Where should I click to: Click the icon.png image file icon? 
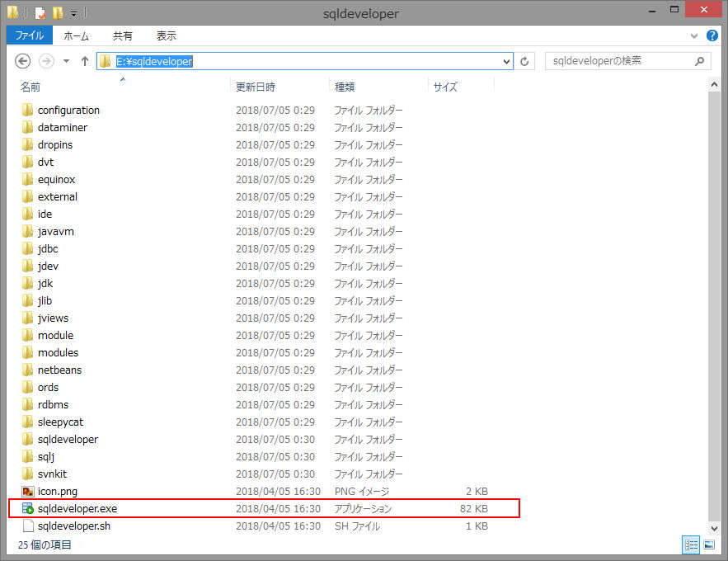point(28,492)
